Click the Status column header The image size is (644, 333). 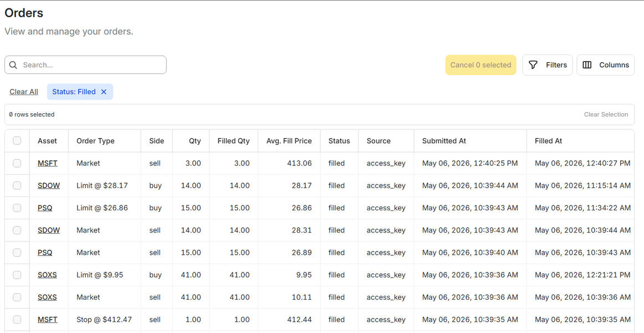click(x=339, y=140)
